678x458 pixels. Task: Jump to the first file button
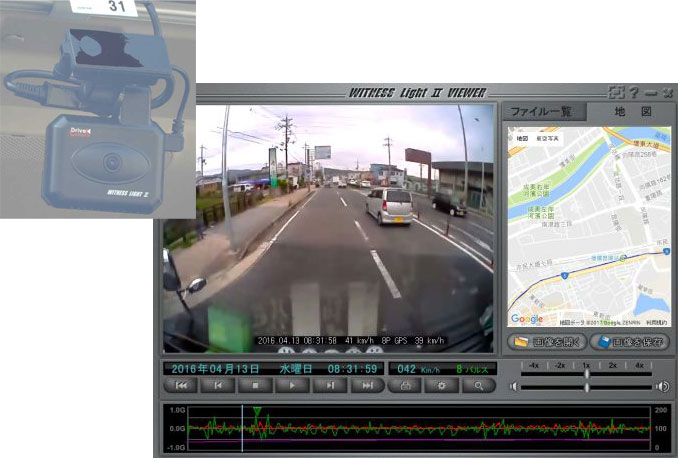(181, 385)
